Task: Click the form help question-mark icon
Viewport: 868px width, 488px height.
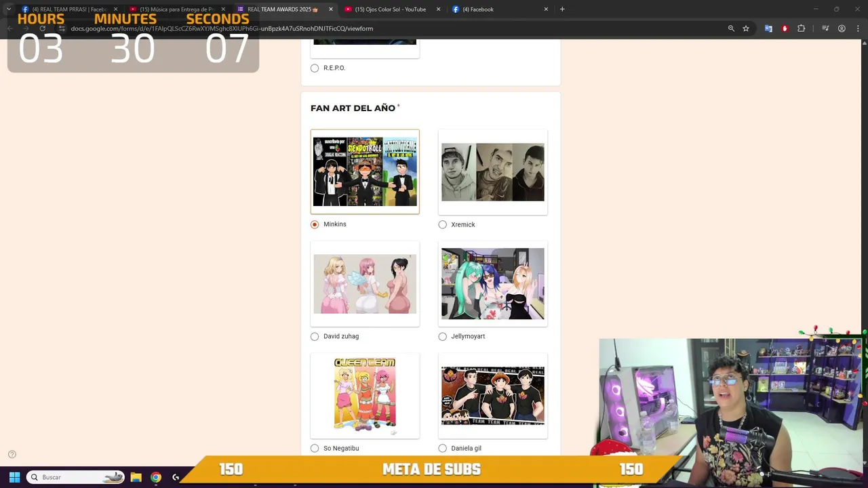Action: coord(12,455)
